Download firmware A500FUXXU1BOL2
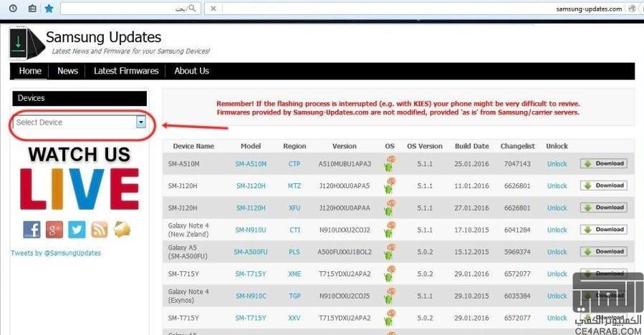This screenshot has height=335, width=644. coord(603,252)
